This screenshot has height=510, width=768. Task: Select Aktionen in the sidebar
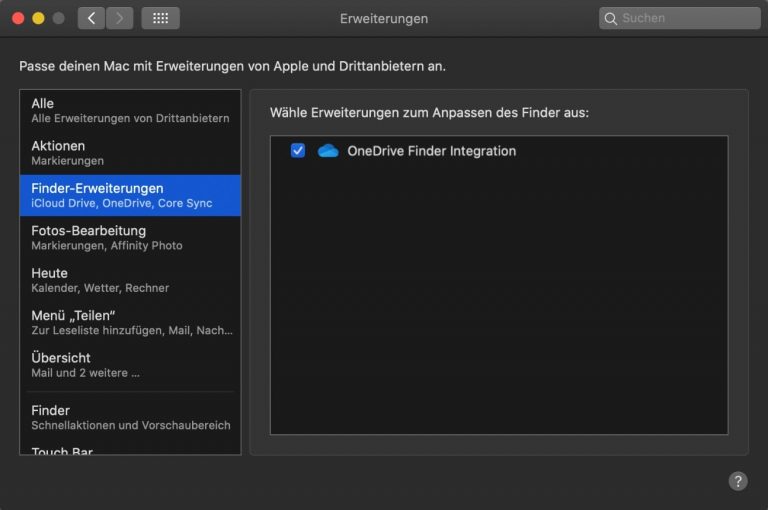click(x=130, y=152)
